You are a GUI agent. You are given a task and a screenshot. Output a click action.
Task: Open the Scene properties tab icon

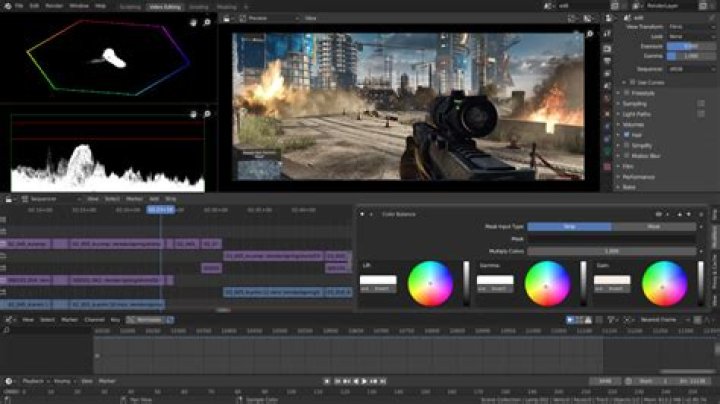tap(608, 86)
